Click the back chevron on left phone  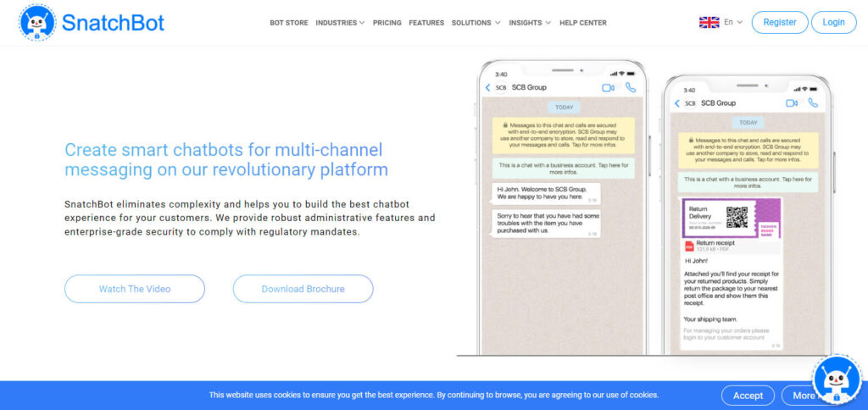pos(487,87)
